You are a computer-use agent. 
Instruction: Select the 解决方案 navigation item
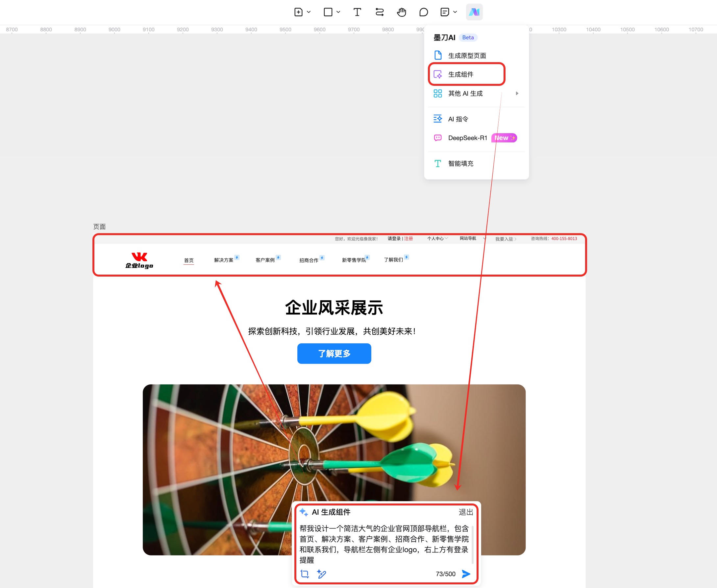coord(224,260)
